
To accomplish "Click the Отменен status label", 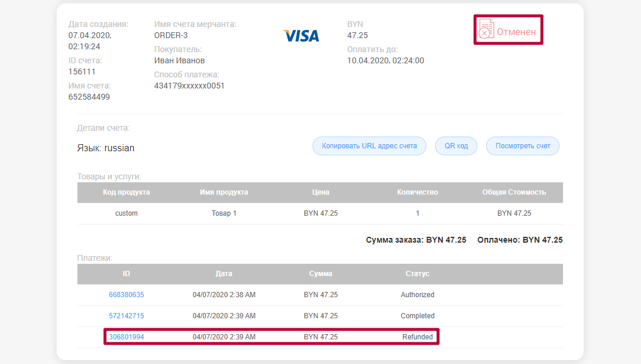I will click(x=516, y=32).
